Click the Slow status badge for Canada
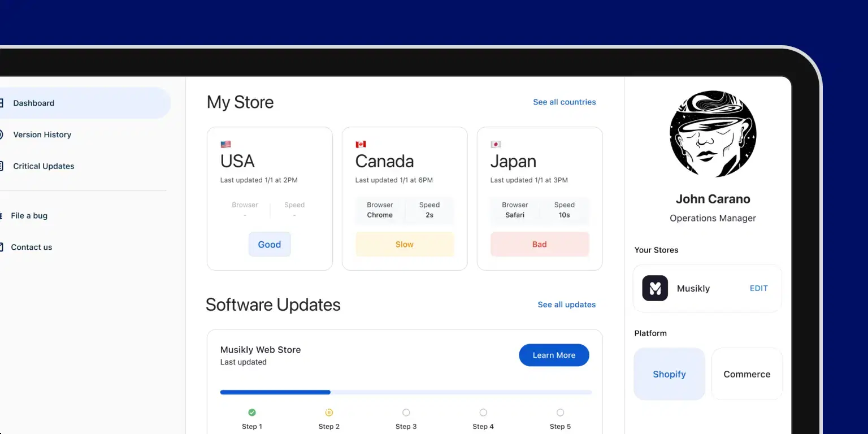Screen dimensions: 868x434 [405, 245]
